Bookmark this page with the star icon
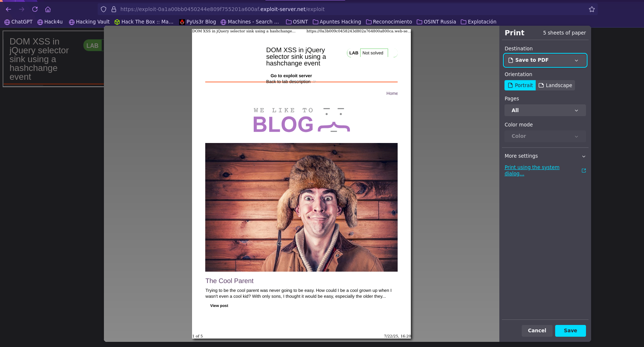 pos(592,9)
